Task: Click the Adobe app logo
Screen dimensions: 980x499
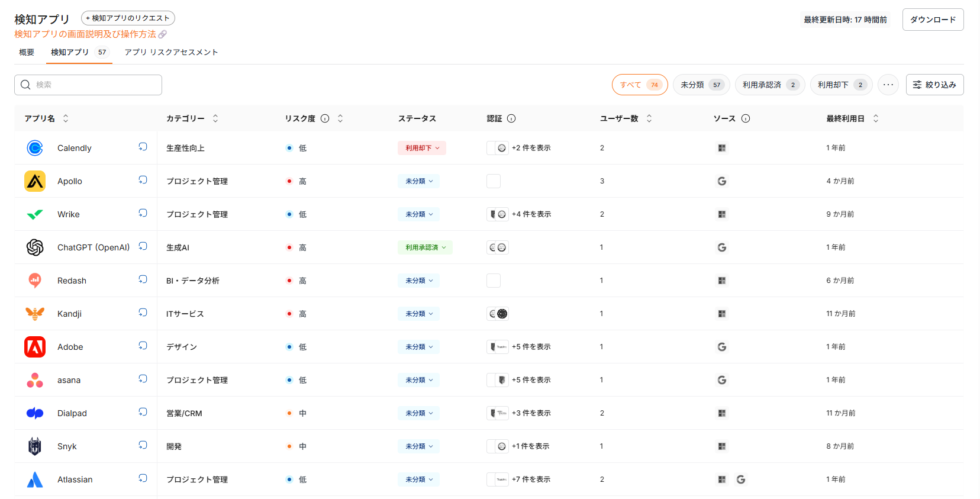Action: 35,347
